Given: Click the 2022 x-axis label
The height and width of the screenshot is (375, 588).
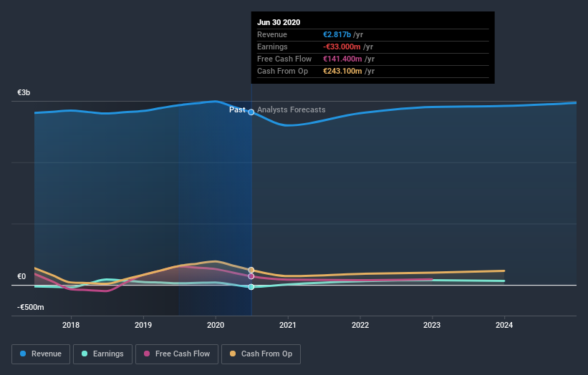Looking at the screenshot, I should click(360, 325).
